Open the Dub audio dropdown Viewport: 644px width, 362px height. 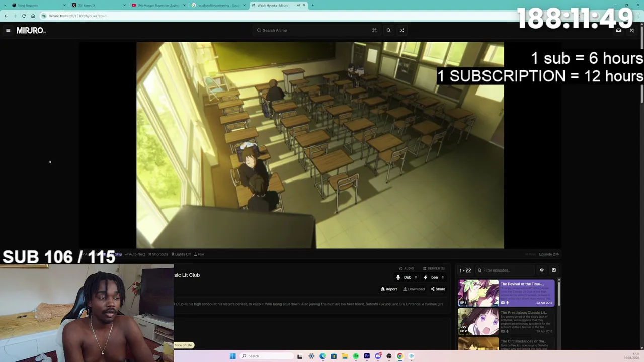(407, 277)
